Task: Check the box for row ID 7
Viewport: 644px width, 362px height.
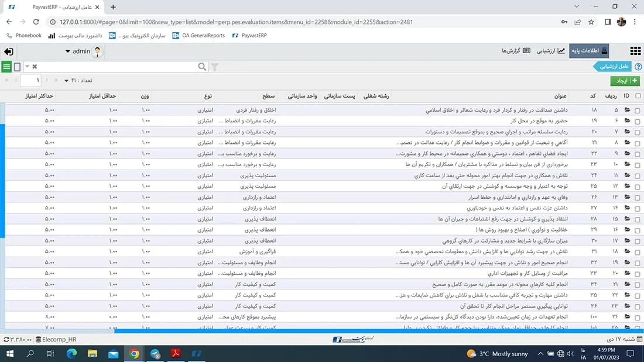Action: 638,132
